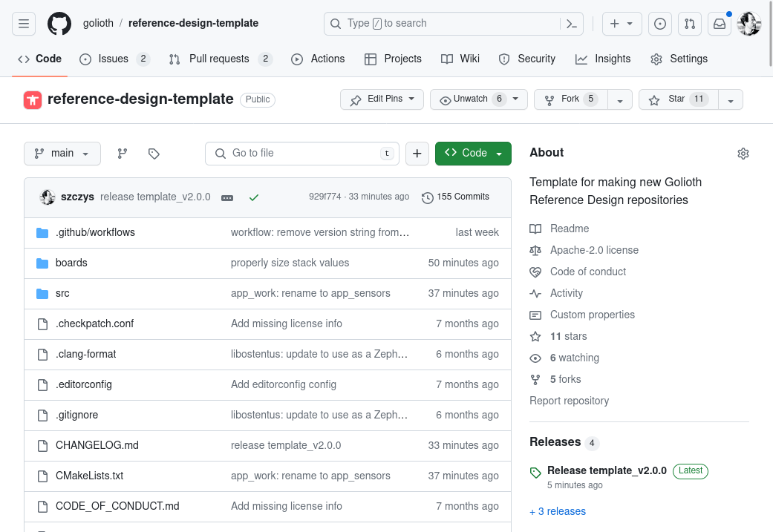Focus the Go to file field
773x532 pixels.
pyautogui.click(x=302, y=154)
